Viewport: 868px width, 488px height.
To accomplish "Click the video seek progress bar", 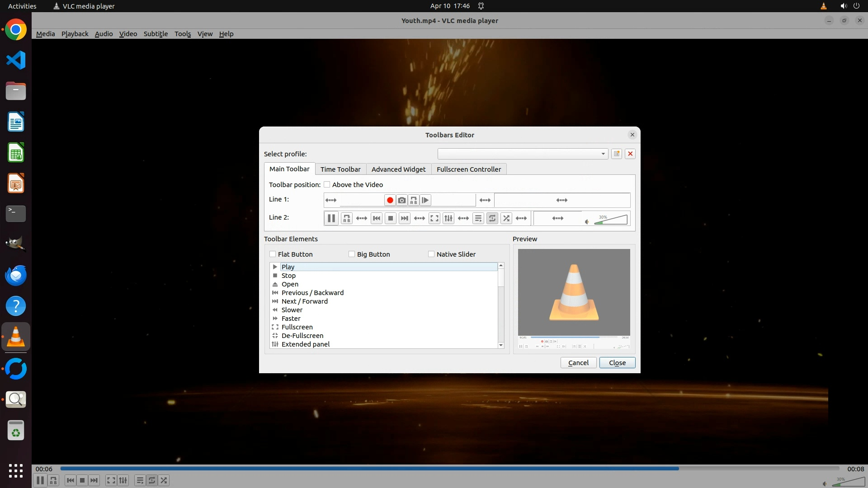I will coord(450,469).
